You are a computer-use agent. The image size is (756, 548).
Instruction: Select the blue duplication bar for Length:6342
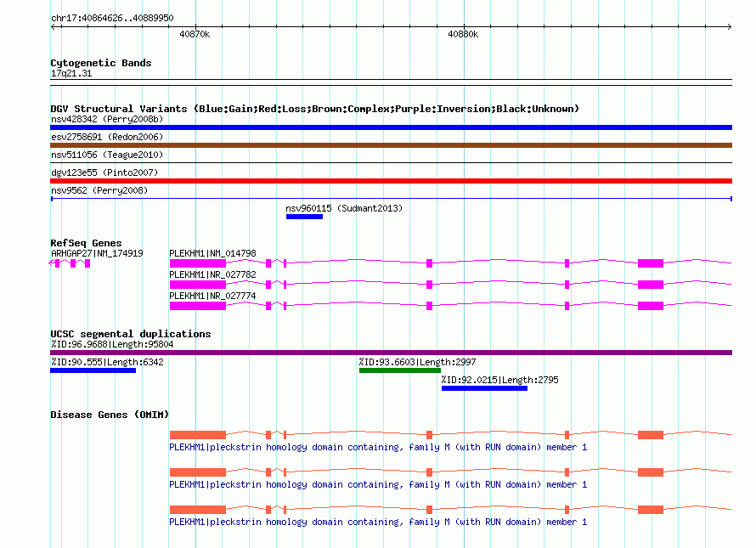(x=93, y=370)
